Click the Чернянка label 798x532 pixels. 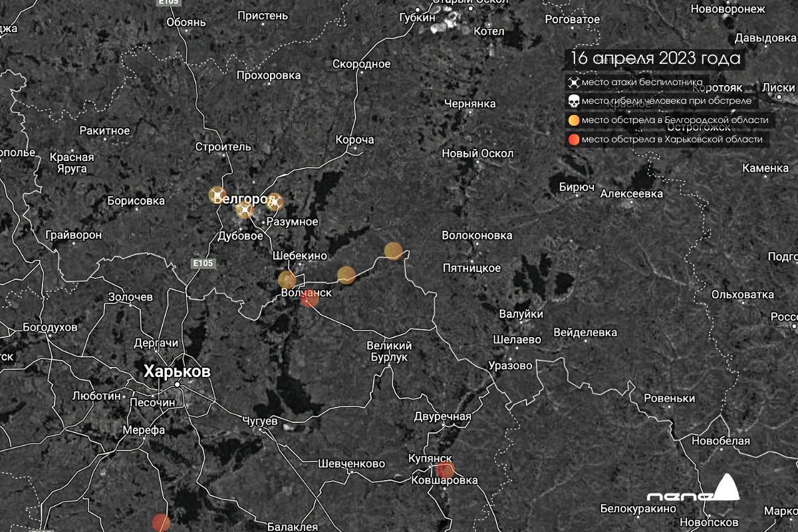(x=470, y=104)
